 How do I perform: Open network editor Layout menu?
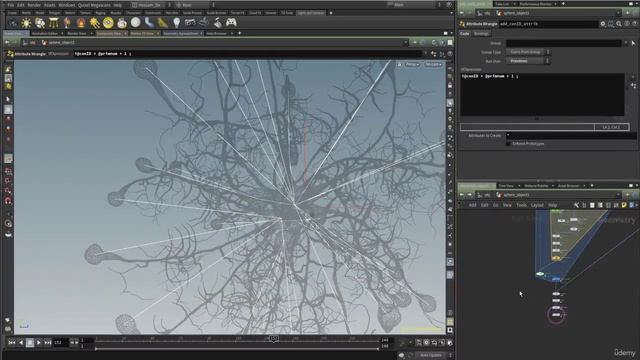click(537, 205)
